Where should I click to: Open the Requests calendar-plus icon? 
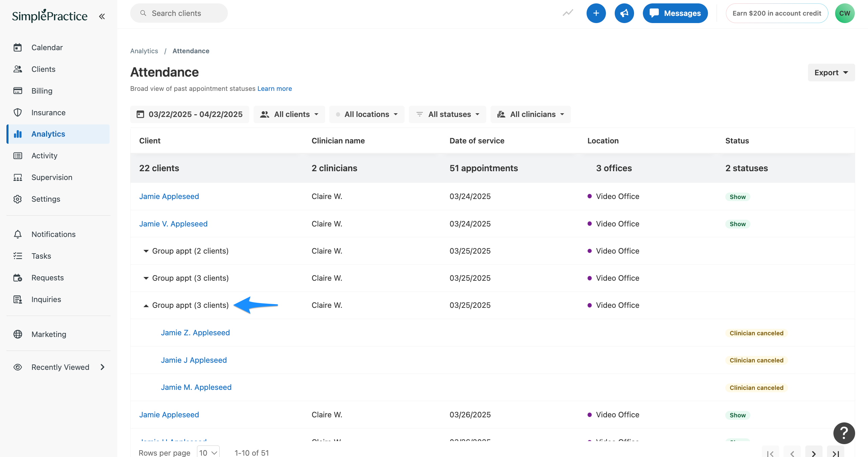click(x=18, y=278)
